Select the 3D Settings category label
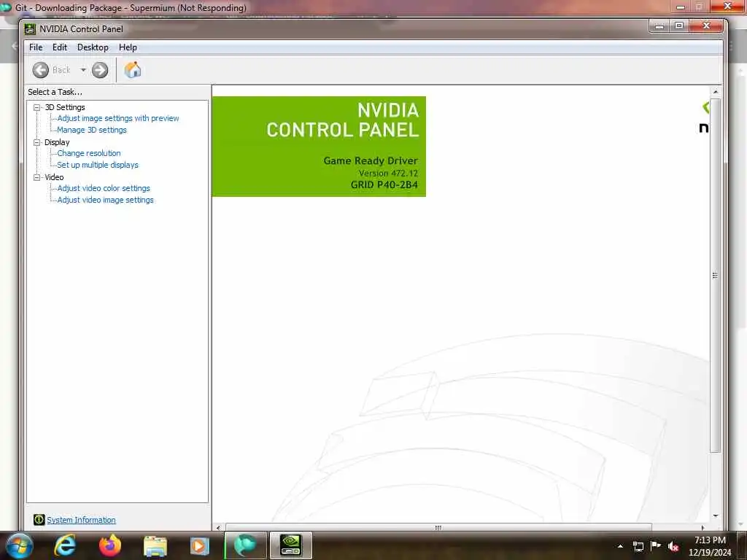Screen dimensions: 747x560 [x=65, y=107]
